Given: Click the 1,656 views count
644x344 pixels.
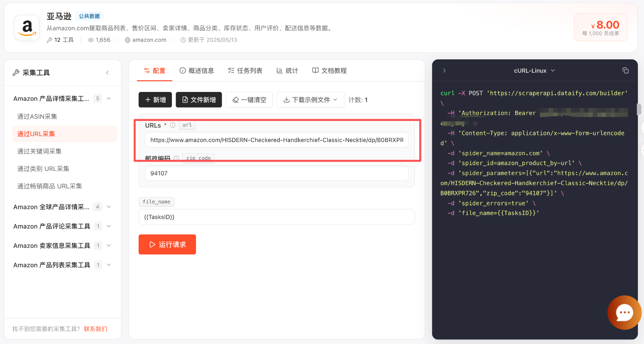Looking at the screenshot, I should click(x=103, y=40).
